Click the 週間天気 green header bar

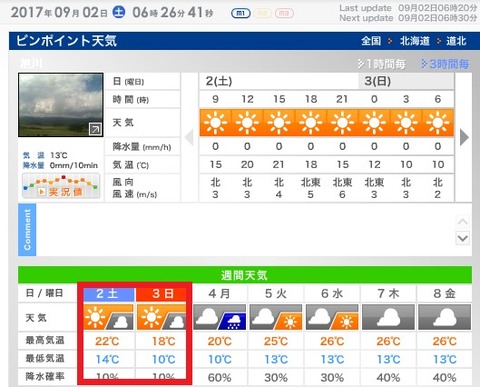(x=245, y=275)
